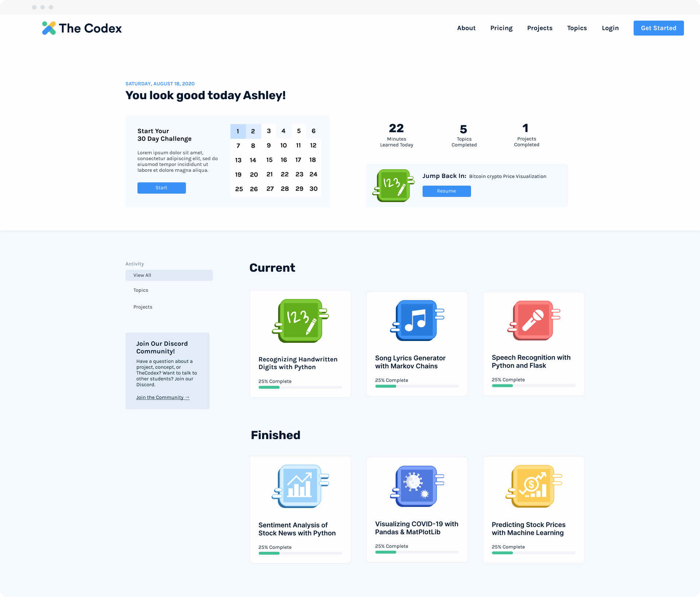Image resolution: width=700 pixels, height=597 pixels.
Task: Click the Join the Community link
Action: 163,398
